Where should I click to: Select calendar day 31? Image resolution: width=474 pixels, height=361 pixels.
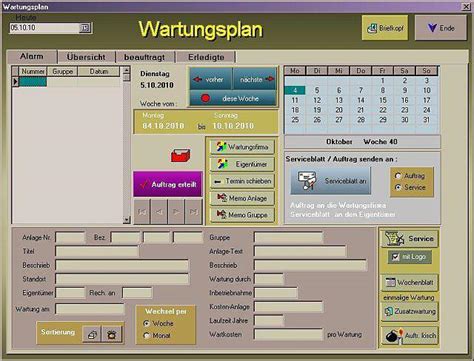click(x=426, y=120)
